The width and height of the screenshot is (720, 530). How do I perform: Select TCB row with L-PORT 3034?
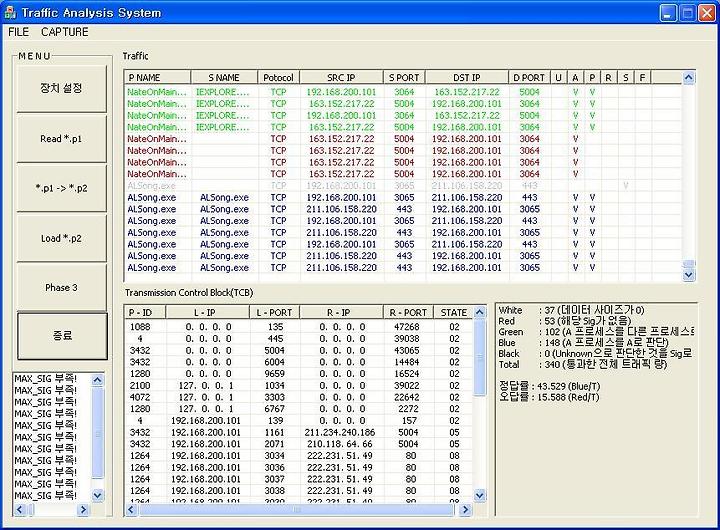(299, 456)
